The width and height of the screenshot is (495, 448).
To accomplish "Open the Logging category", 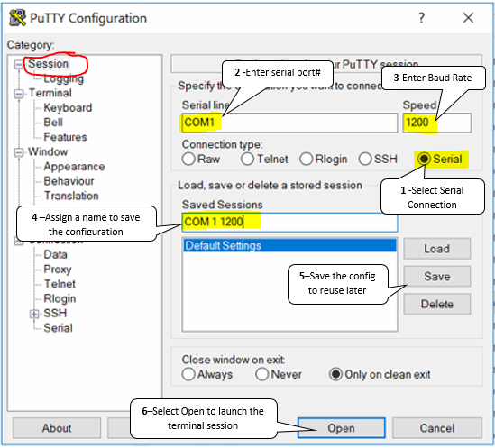I will click(x=63, y=78).
